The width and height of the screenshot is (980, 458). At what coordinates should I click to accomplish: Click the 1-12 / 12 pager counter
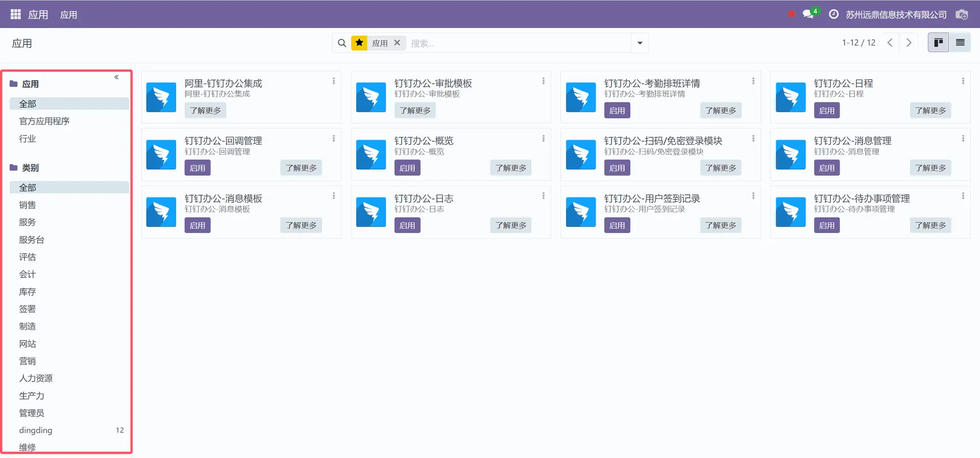(x=859, y=43)
